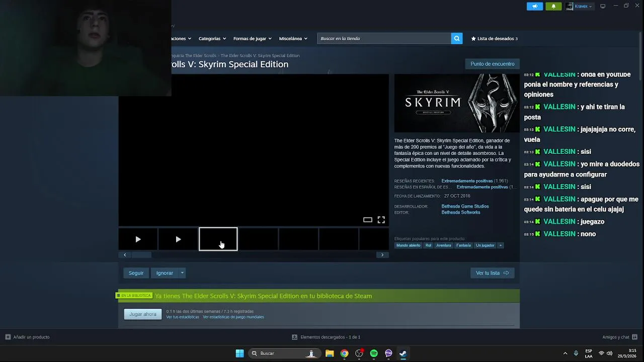This screenshot has width=644, height=362.
Task: Follow The Elder Scrolls V: Skyrim Special Edition breadcrumb
Action: 260,56
